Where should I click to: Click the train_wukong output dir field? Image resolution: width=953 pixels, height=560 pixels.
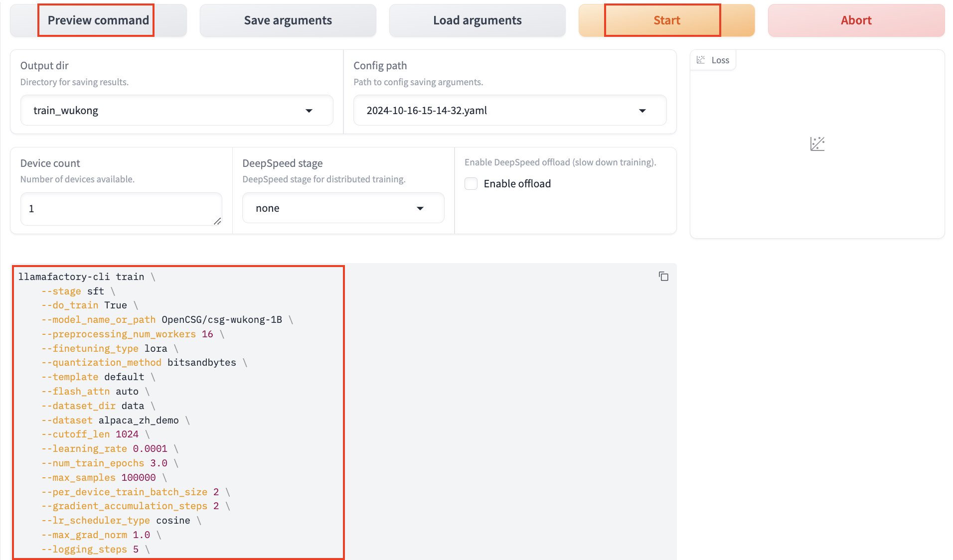tap(164, 111)
